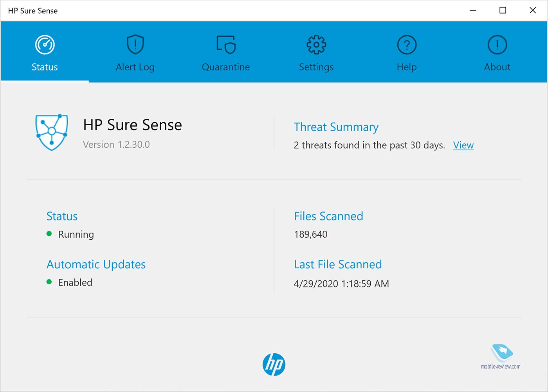
Task: Click green dot next to Enabled
Action: (x=49, y=282)
